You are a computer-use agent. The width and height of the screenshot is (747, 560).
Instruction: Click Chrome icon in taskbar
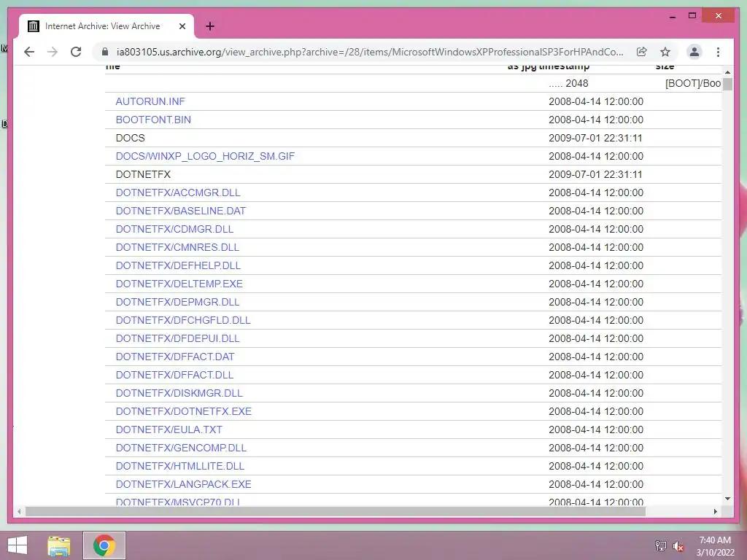coord(104,545)
